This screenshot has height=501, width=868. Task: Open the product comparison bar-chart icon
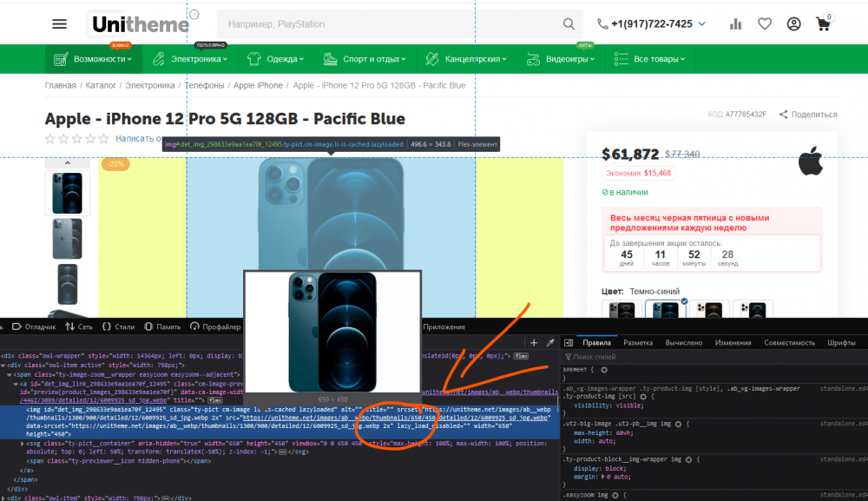[x=736, y=24]
